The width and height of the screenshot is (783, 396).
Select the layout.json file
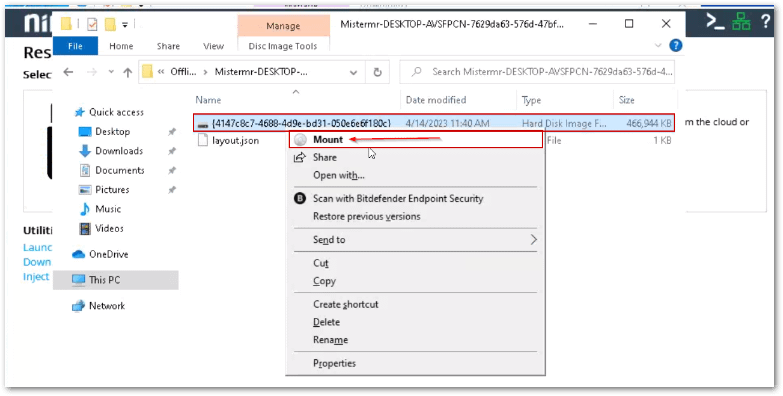pos(235,140)
